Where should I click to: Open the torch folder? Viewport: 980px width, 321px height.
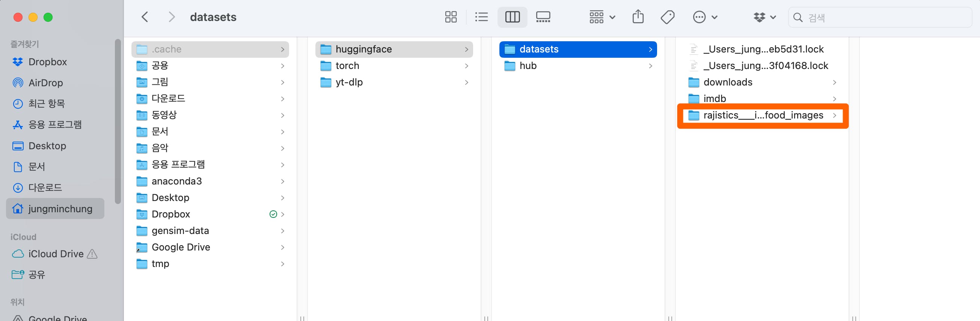point(347,66)
